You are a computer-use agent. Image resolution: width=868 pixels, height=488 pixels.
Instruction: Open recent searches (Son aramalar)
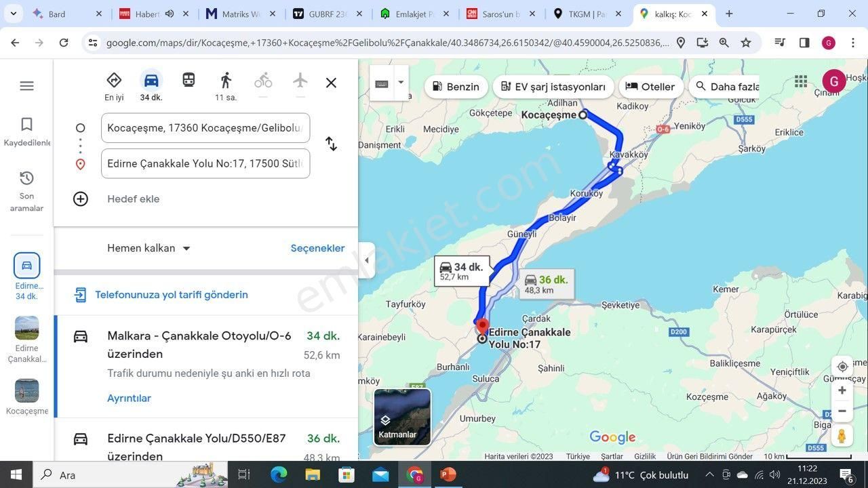[26, 192]
